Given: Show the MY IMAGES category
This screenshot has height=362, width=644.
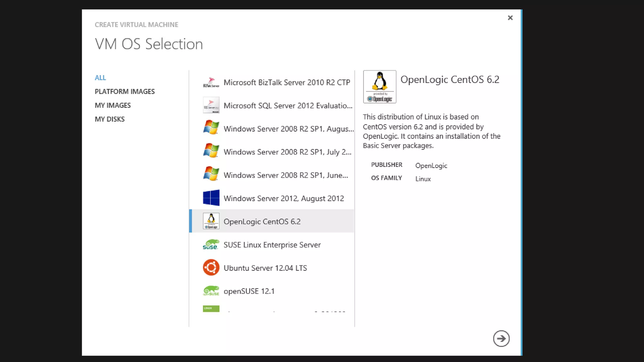Looking at the screenshot, I should 113,105.
